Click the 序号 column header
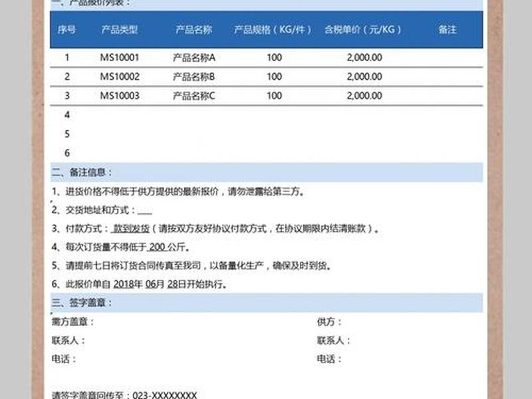Viewport: 532px width, 399px height. [66, 29]
